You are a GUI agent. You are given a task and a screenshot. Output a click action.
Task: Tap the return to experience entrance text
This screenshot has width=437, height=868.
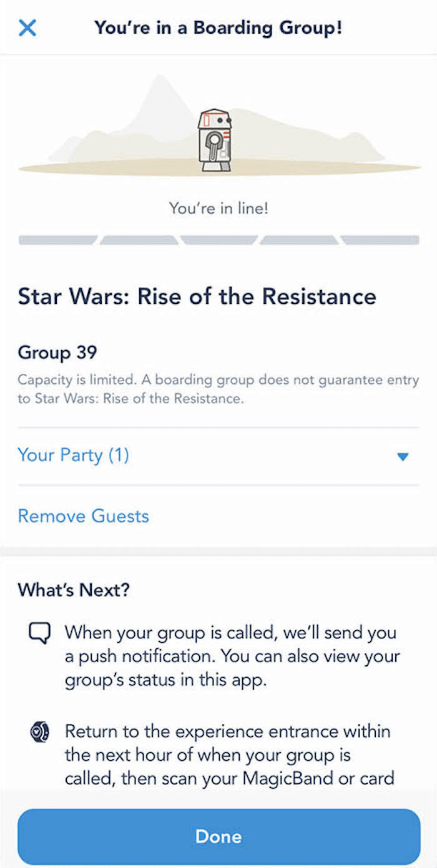(230, 754)
